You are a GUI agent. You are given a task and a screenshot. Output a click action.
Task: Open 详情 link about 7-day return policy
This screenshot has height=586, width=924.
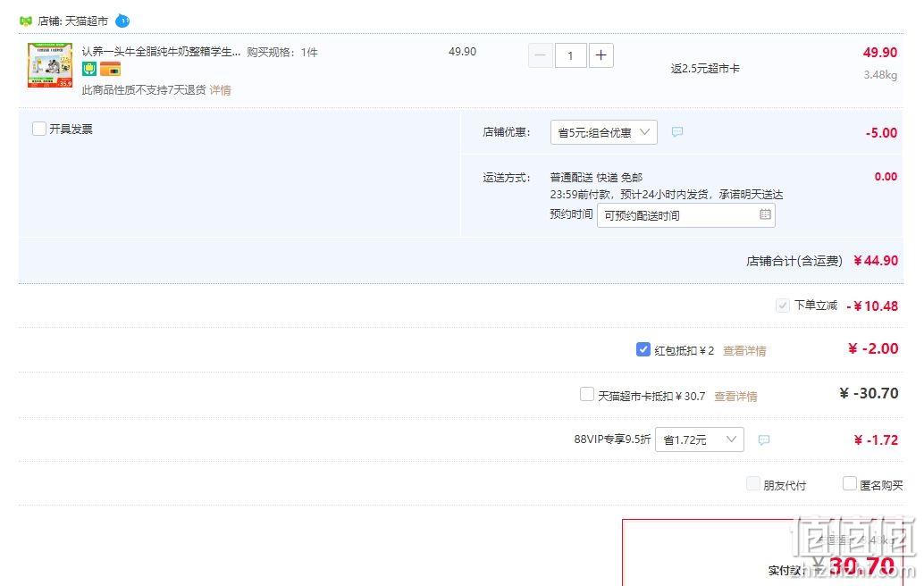[x=221, y=90]
